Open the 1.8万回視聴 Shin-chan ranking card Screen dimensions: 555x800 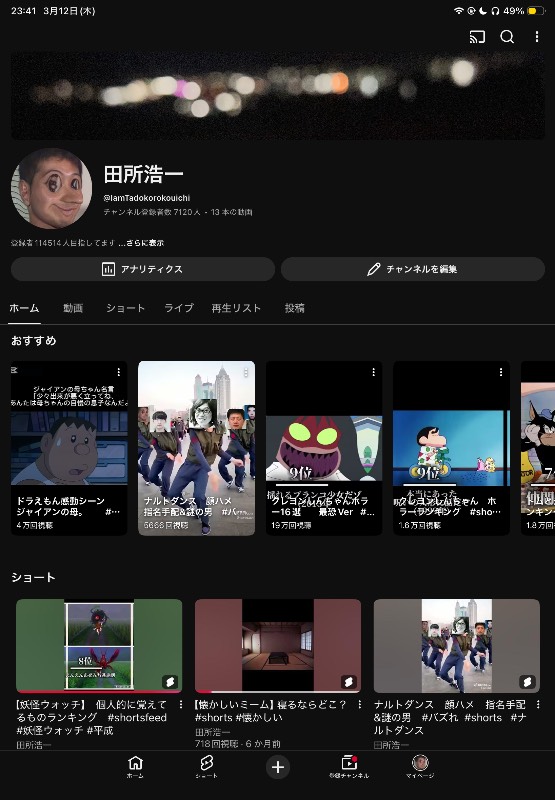coord(451,448)
